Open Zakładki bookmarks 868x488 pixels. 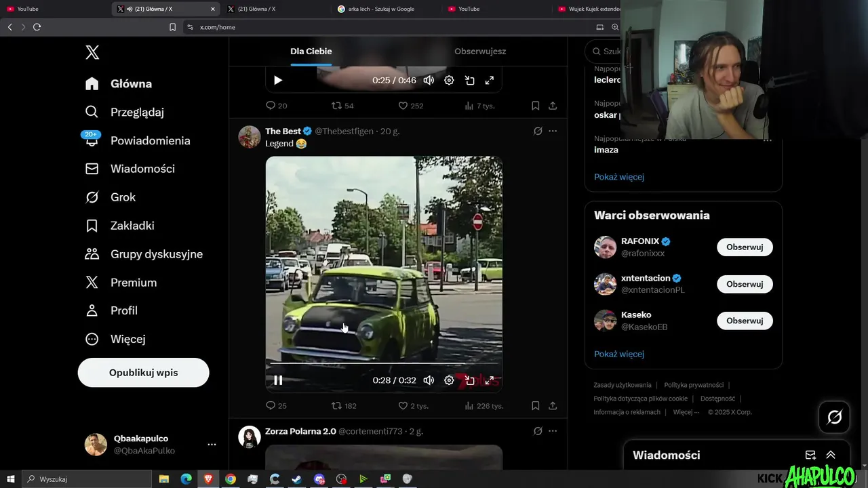pos(120,226)
